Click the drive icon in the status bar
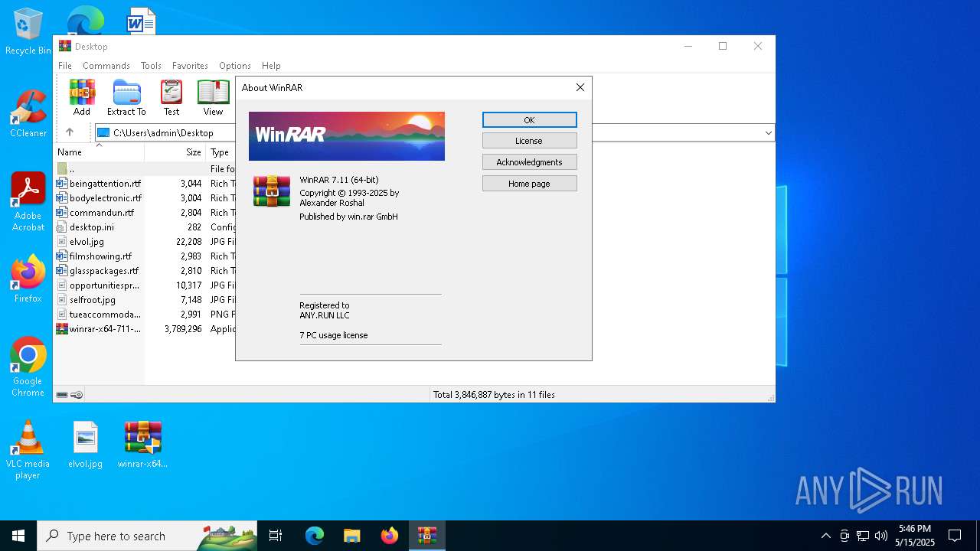This screenshot has height=551, width=980. 62,395
